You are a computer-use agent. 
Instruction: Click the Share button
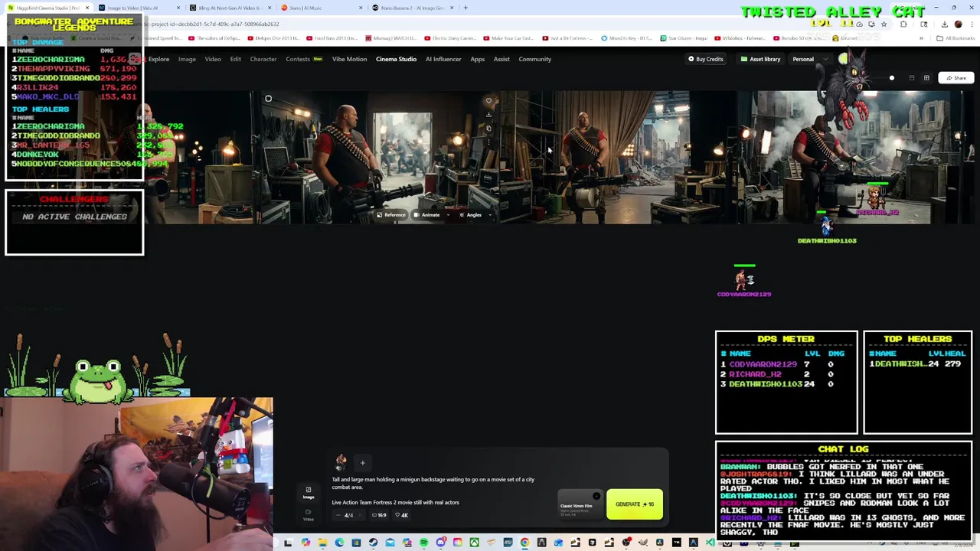coord(955,78)
